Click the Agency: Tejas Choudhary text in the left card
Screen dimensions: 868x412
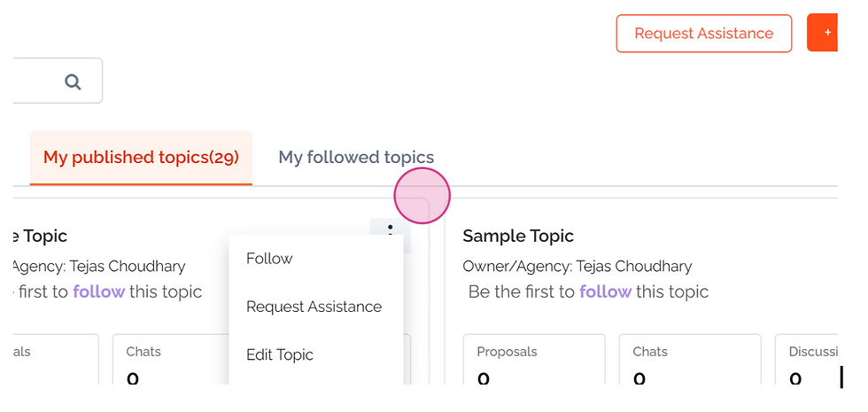coord(99,267)
